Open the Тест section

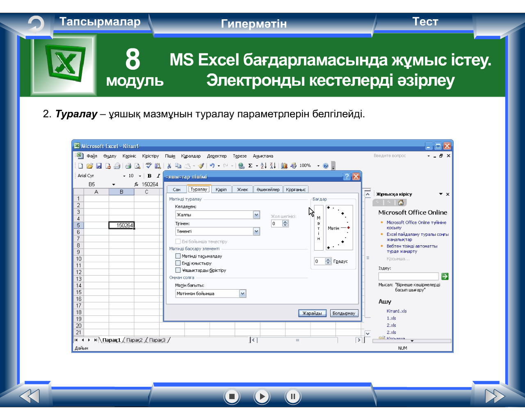pyautogui.click(x=425, y=22)
